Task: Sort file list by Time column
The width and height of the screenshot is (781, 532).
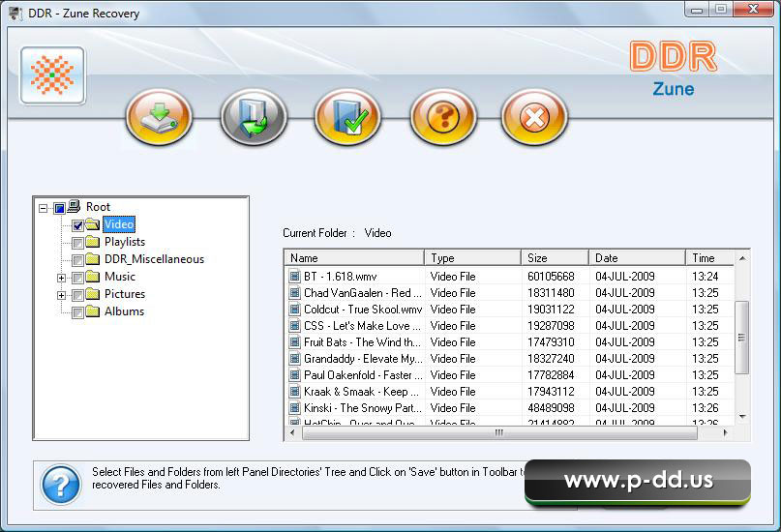Action: [x=709, y=258]
